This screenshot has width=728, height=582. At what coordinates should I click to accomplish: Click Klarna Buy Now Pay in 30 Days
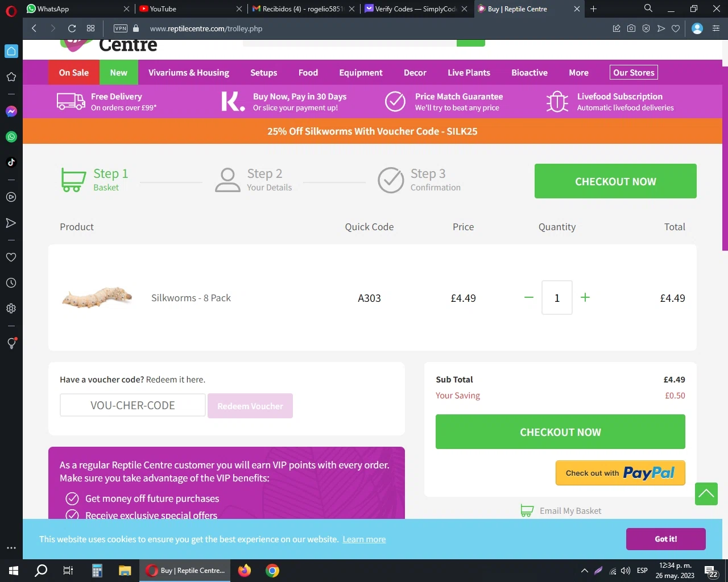[284, 102]
